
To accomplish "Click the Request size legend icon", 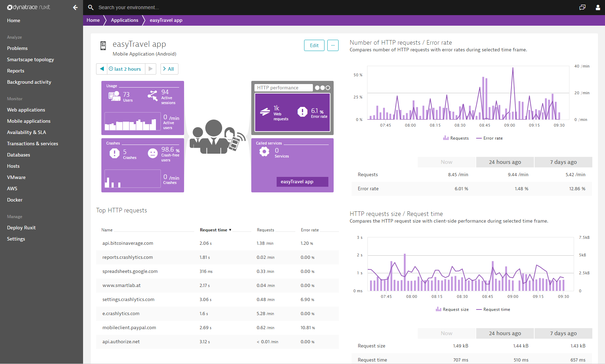I will [439, 309].
